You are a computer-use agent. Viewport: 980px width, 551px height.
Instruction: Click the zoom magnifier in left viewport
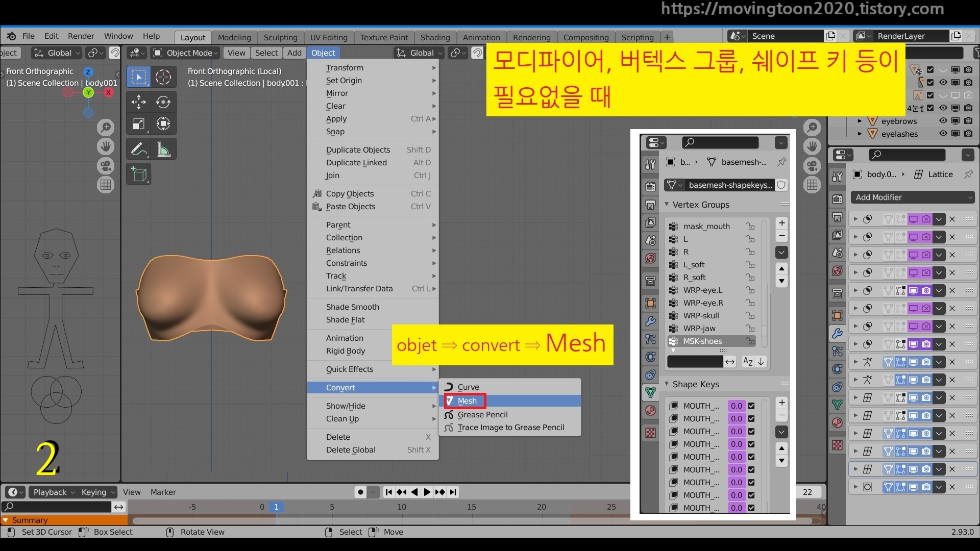(106, 127)
